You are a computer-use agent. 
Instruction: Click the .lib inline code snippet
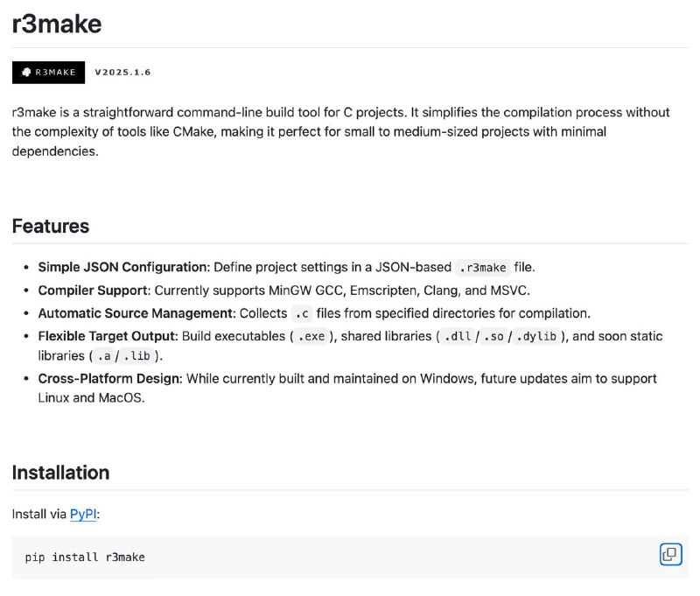coord(136,356)
